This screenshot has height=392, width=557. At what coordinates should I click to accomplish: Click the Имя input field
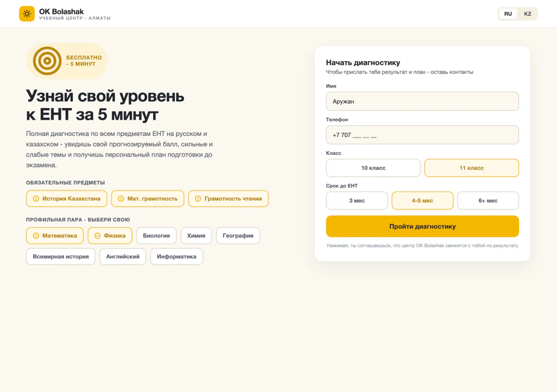coord(422,101)
